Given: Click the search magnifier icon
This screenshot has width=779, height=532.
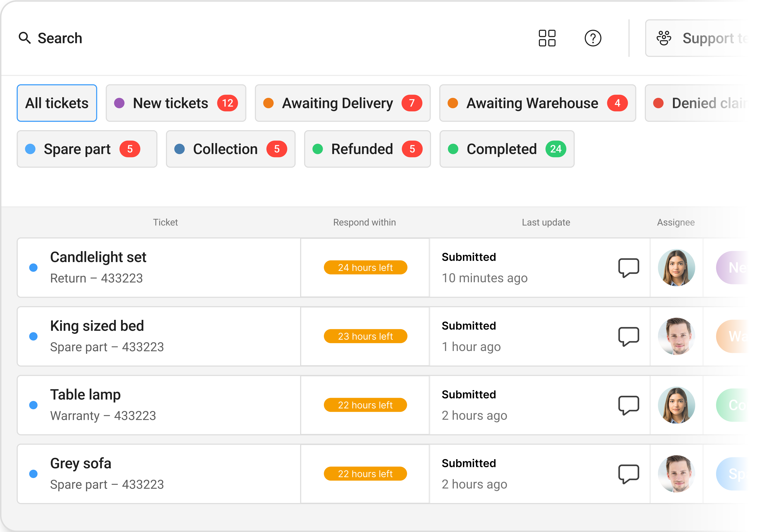Looking at the screenshot, I should point(24,38).
